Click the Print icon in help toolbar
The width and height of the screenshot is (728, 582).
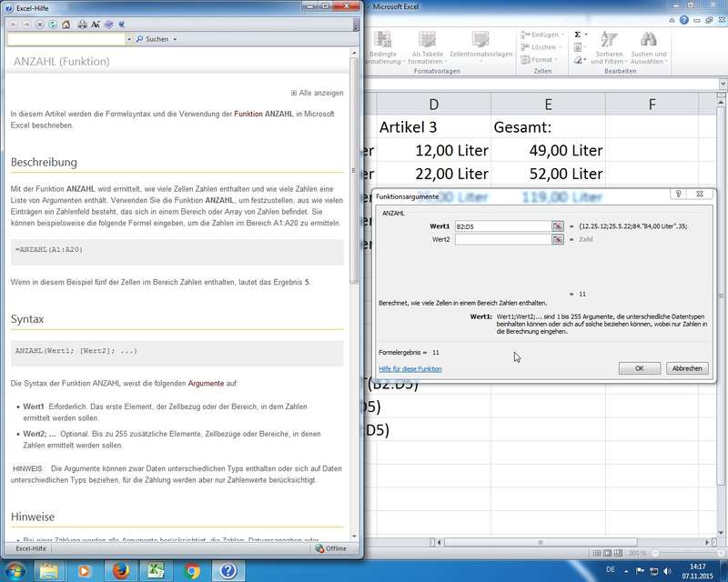point(83,25)
